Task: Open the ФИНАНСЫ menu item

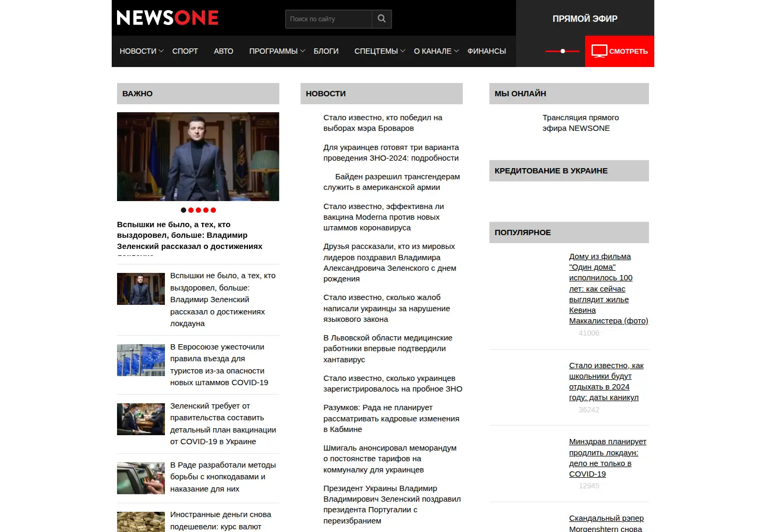Action: click(x=487, y=51)
